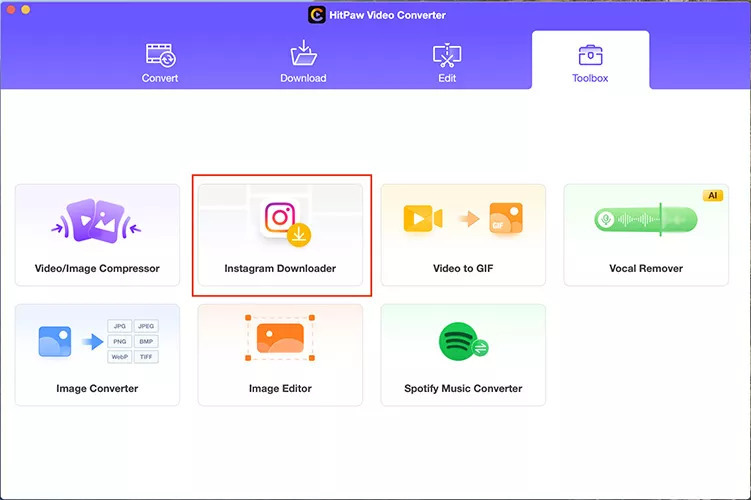This screenshot has width=751, height=500.
Task: Click the Download folder icon
Action: (304, 53)
